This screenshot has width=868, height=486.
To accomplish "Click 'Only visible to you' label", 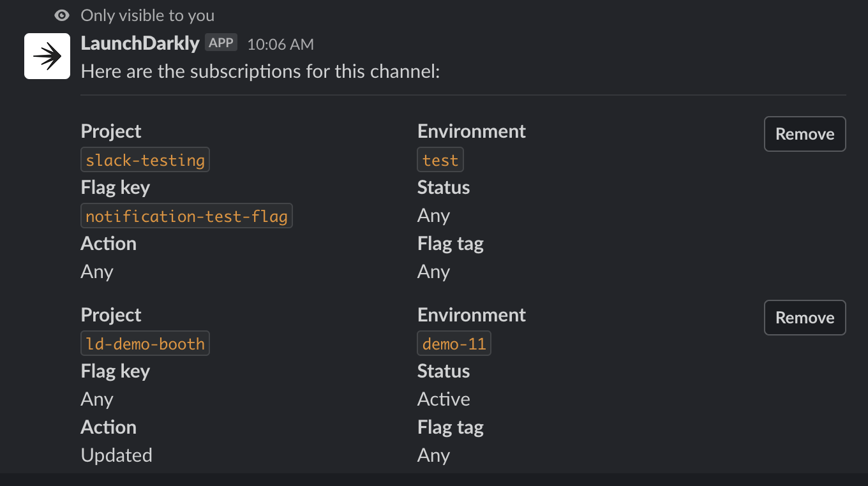I will [x=147, y=15].
